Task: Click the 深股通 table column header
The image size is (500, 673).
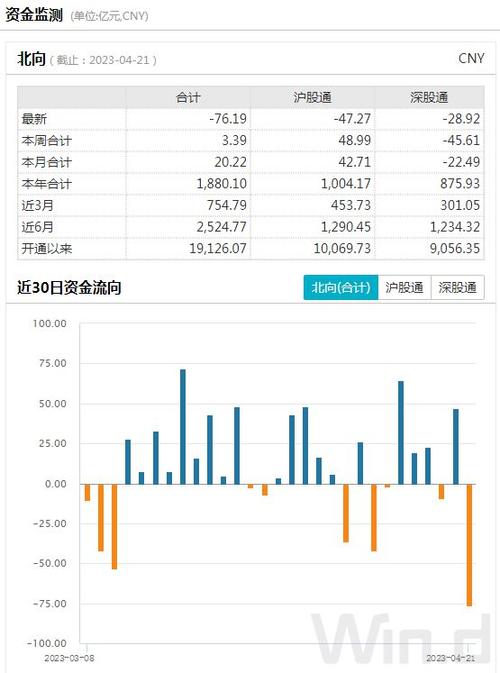Action: point(429,97)
